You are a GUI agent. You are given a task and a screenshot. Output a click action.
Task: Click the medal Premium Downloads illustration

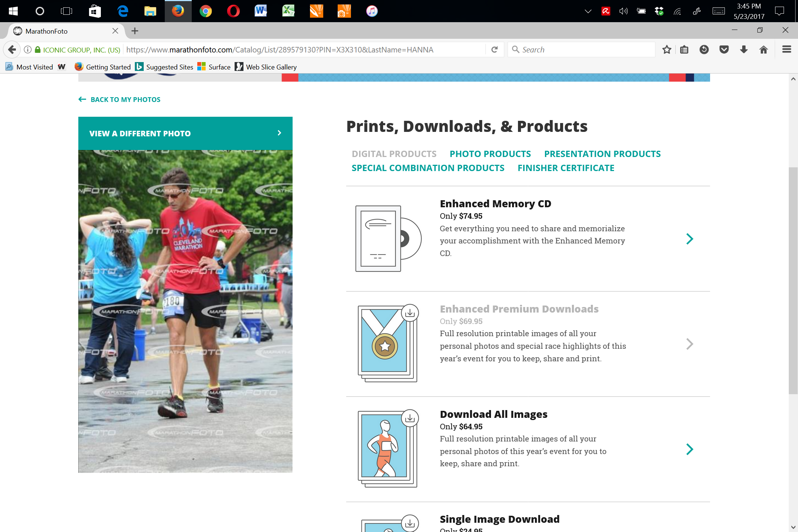388,343
